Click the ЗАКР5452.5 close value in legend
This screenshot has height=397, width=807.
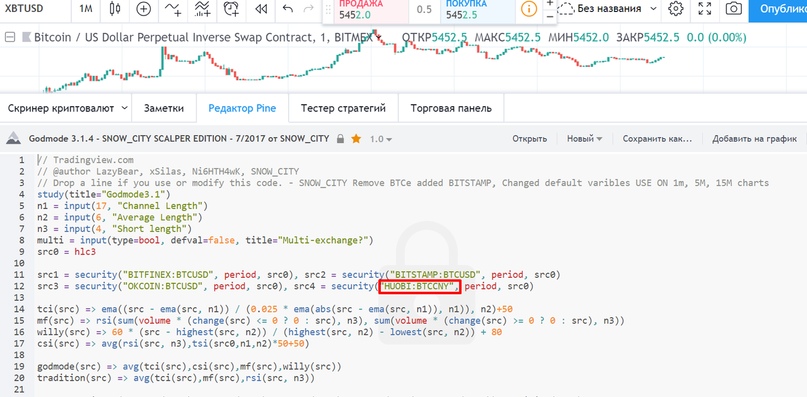pos(647,38)
